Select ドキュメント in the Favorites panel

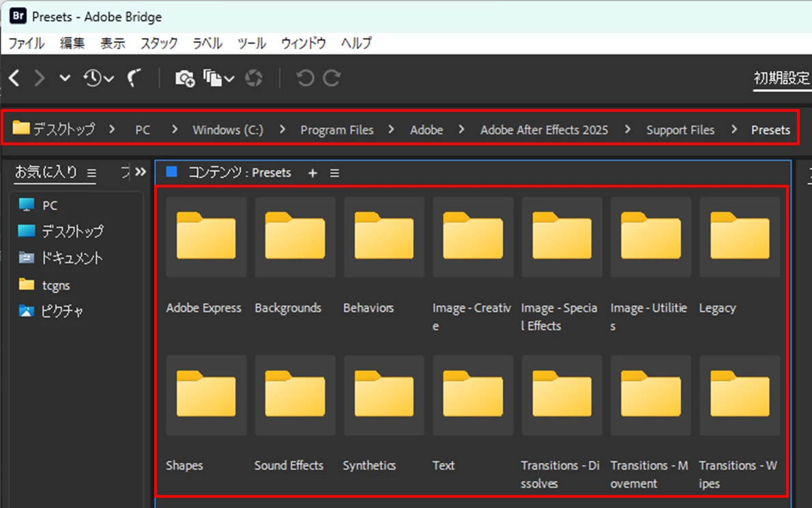(x=61, y=258)
